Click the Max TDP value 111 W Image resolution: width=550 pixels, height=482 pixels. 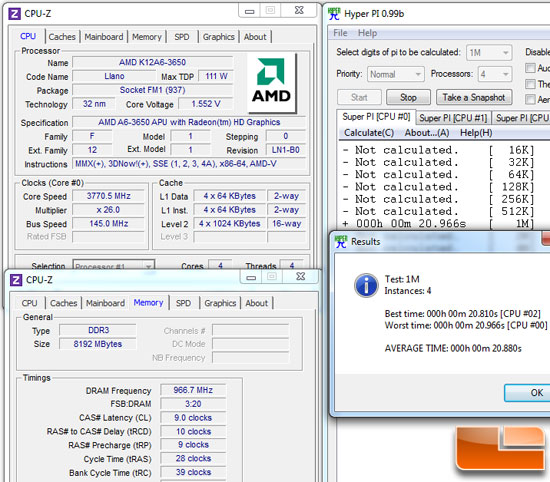tap(216, 76)
